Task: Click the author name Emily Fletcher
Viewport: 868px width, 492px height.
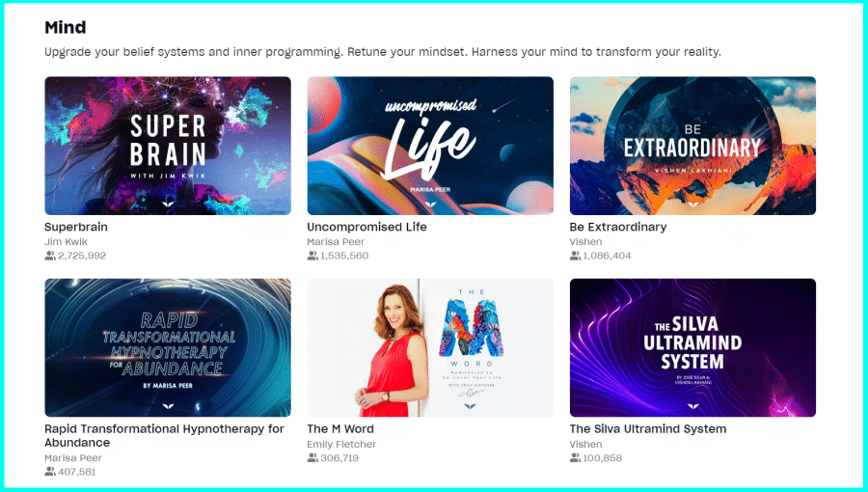Action: (x=341, y=444)
